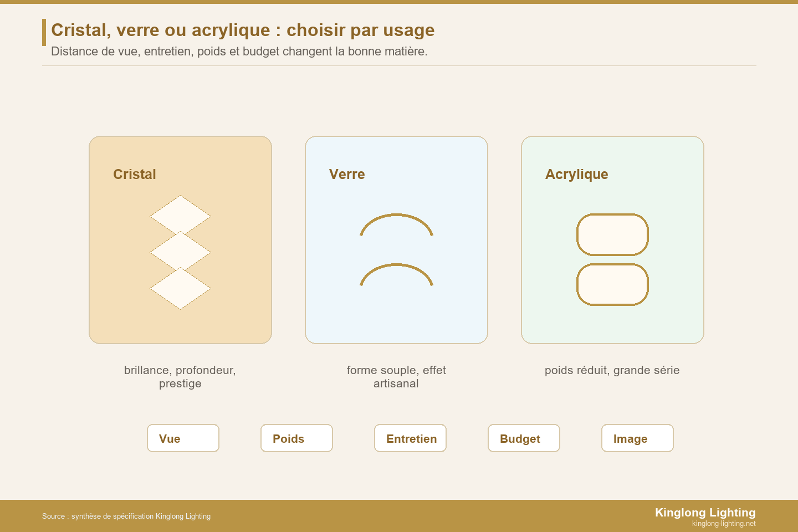The width and height of the screenshot is (798, 532).
Task: Click the bottom diamond in Cristal icon
Action: tap(180, 288)
